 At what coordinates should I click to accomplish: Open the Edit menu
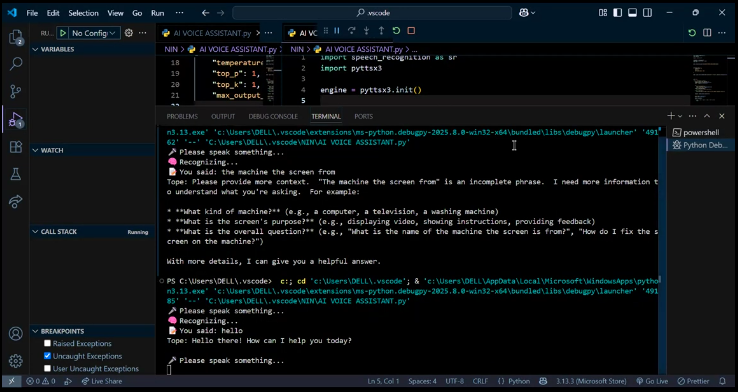coord(53,13)
